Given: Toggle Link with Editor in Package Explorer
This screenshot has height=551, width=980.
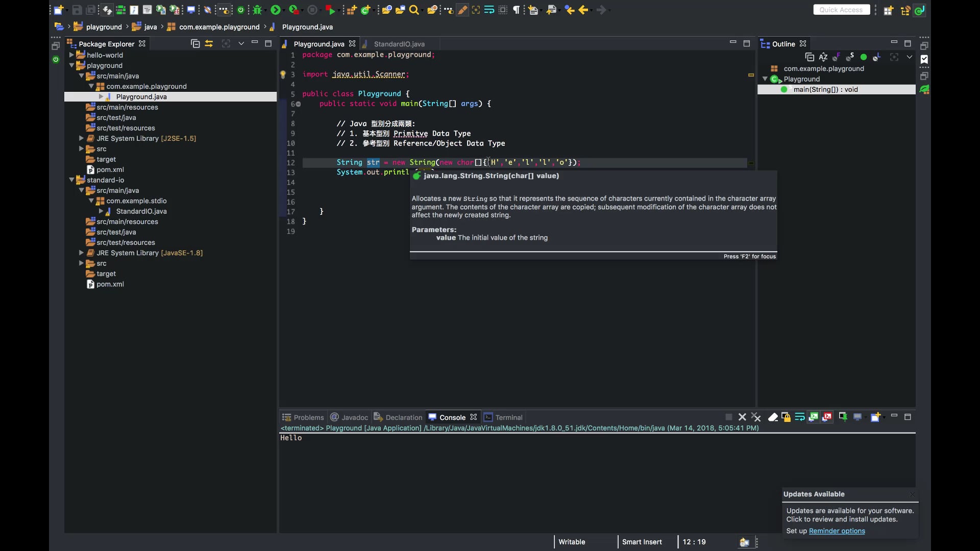Looking at the screenshot, I should pyautogui.click(x=209, y=43).
